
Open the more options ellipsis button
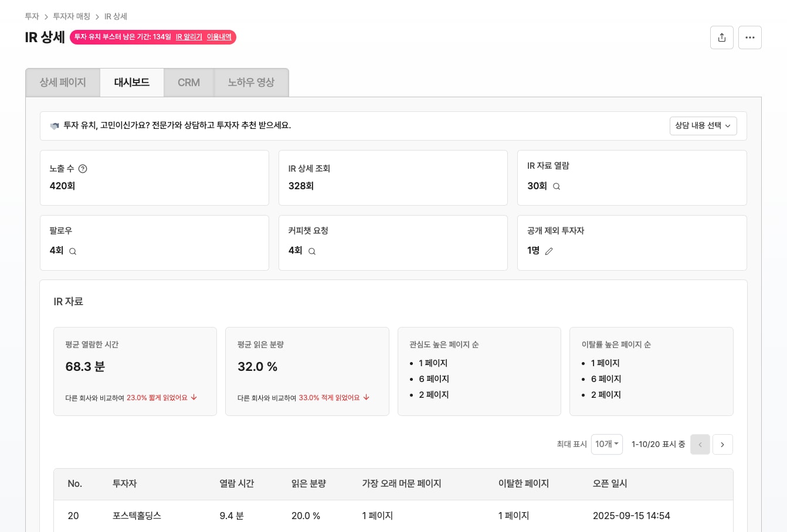(749, 37)
